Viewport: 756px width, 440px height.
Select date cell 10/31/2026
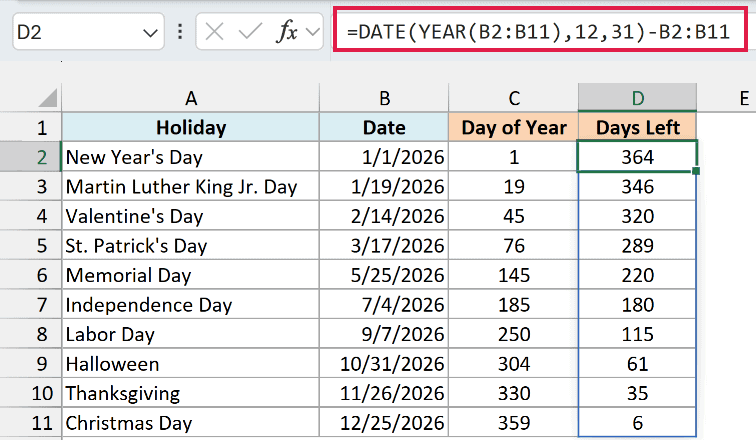[x=384, y=363]
